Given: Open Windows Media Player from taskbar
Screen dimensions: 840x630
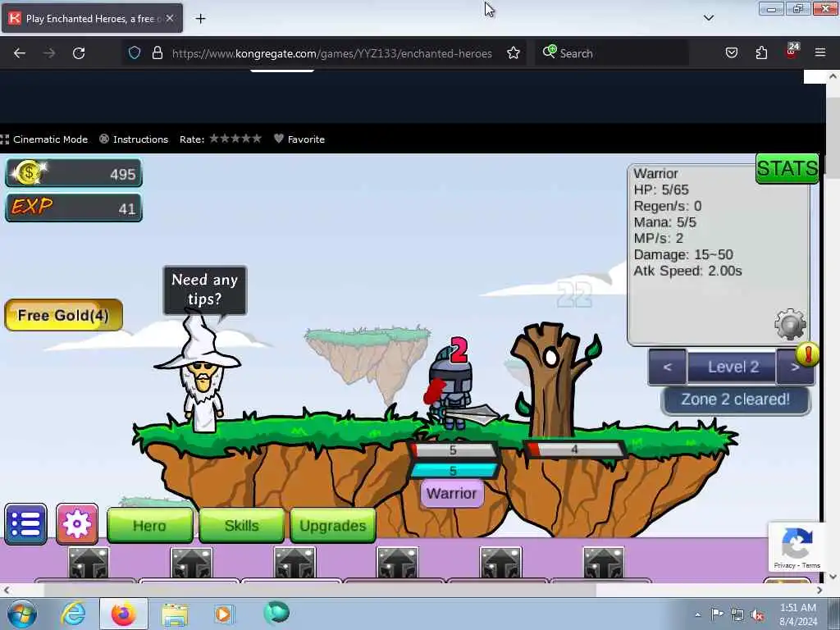Looking at the screenshot, I should [x=223, y=614].
